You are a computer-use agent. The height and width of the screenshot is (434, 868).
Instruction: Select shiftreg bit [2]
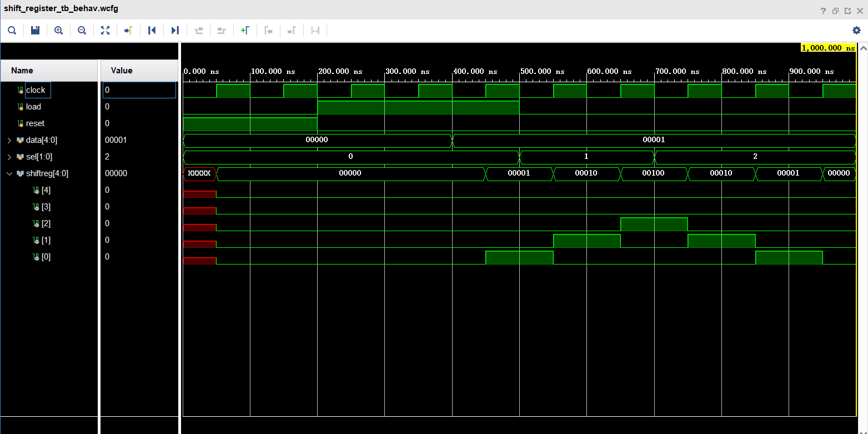tap(46, 223)
